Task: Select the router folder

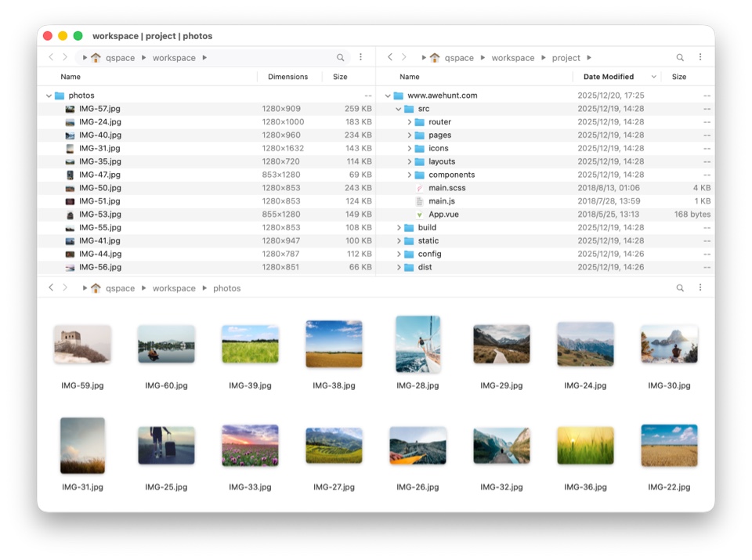Action: [439, 122]
